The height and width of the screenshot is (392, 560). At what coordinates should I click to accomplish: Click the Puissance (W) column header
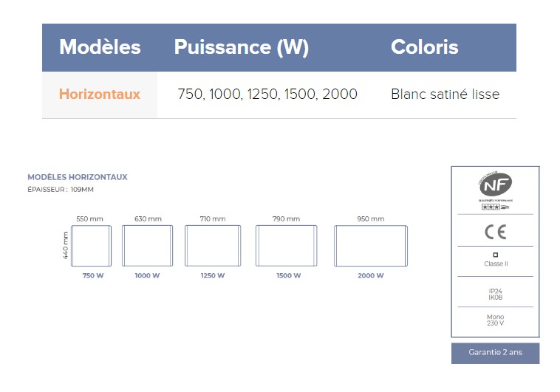(x=242, y=47)
